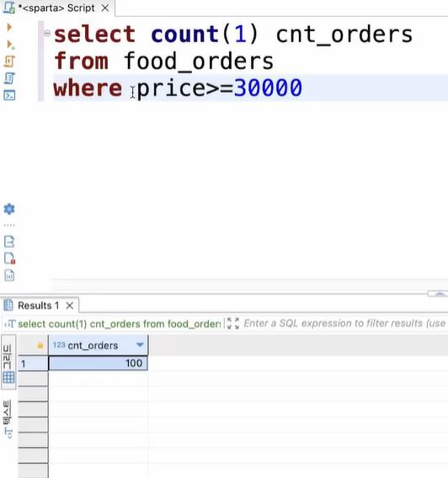Place cursor on 'from food_orders' line
The width and height of the screenshot is (448, 478).
point(164,61)
